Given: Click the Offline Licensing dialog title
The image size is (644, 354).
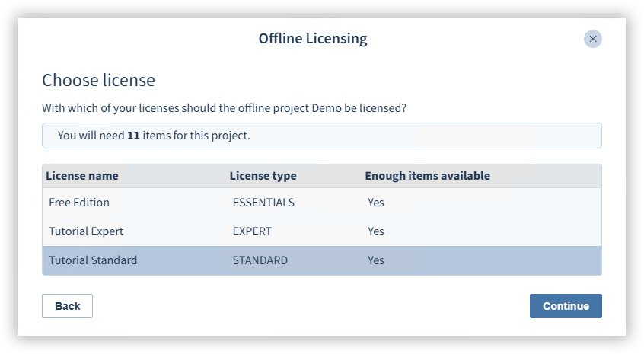Looking at the screenshot, I should [x=312, y=38].
